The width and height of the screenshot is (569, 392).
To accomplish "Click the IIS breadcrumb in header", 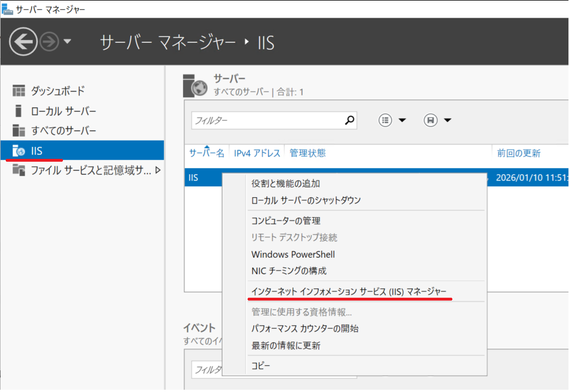I will 266,42.
